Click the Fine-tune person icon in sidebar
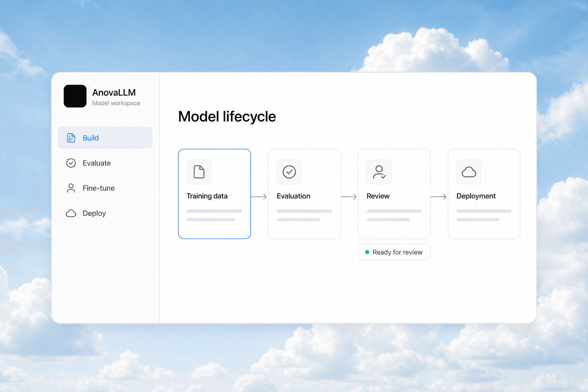Viewport: 588px width, 392px height. (x=71, y=188)
